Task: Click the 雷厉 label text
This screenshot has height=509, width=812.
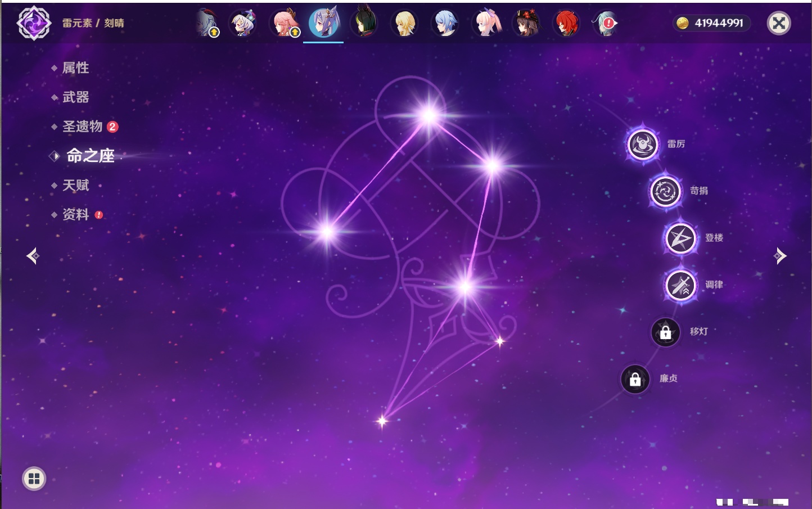Action: coord(676,144)
